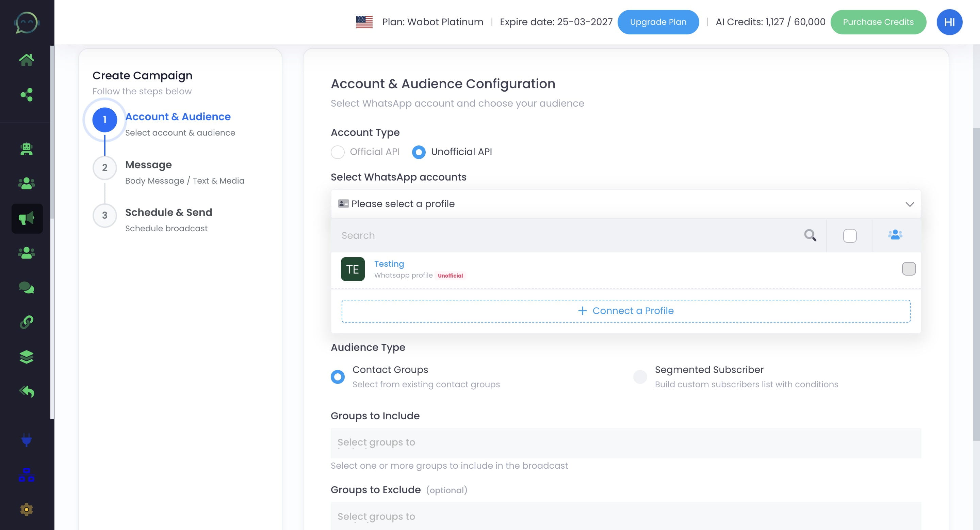Image resolution: width=980 pixels, height=530 pixels.
Task: Check the Testing profile checkbox
Action: 909,269
